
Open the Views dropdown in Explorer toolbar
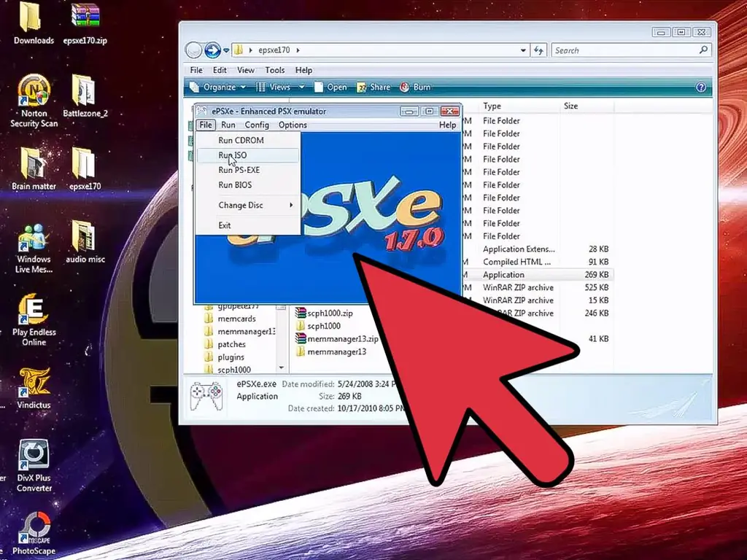pyautogui.click(x=279, y=87)
